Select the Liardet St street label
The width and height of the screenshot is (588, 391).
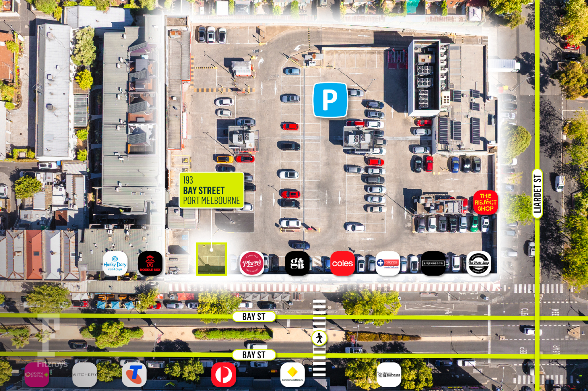click(537, 193)
